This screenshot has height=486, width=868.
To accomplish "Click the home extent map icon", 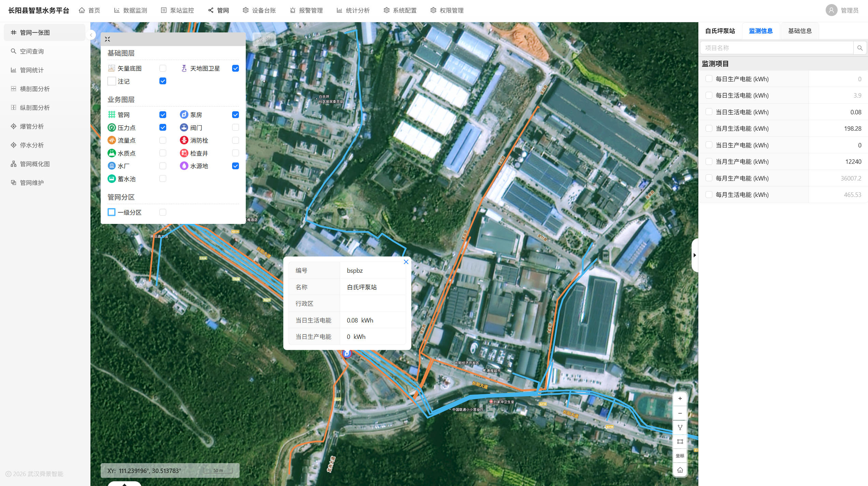I will (x=680, y=470).
